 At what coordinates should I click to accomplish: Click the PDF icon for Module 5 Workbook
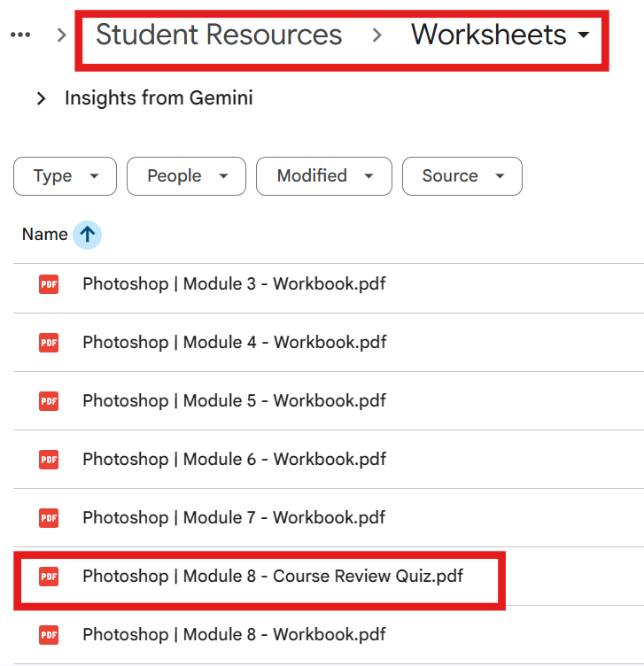coord(49,401)
